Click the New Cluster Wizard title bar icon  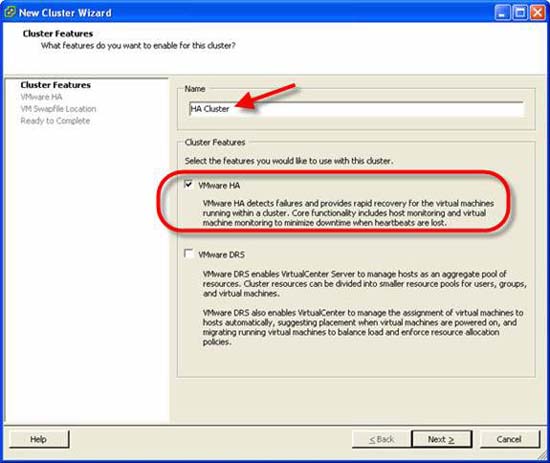pyautogui.click(x=10, y=12)
